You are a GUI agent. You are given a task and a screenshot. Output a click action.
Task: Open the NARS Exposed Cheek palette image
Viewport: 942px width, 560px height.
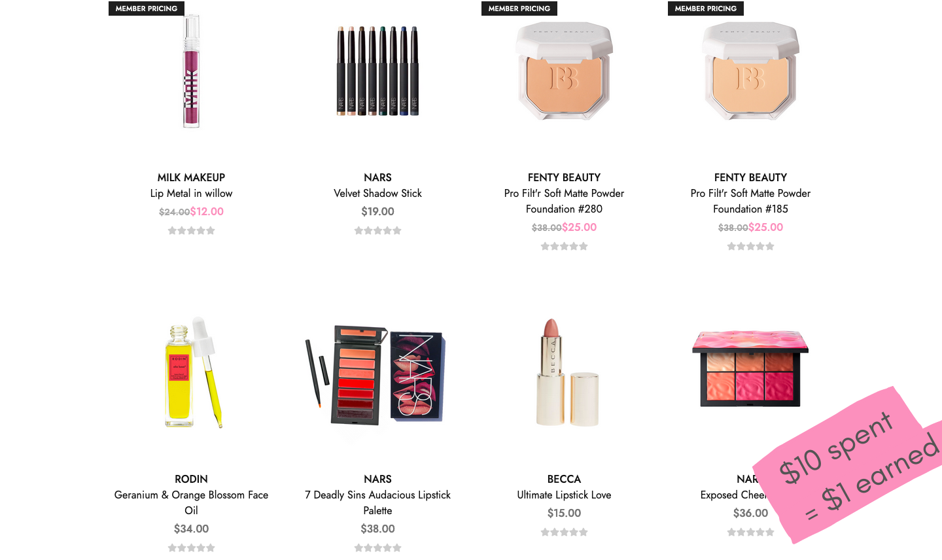click(x=750, y=368)
